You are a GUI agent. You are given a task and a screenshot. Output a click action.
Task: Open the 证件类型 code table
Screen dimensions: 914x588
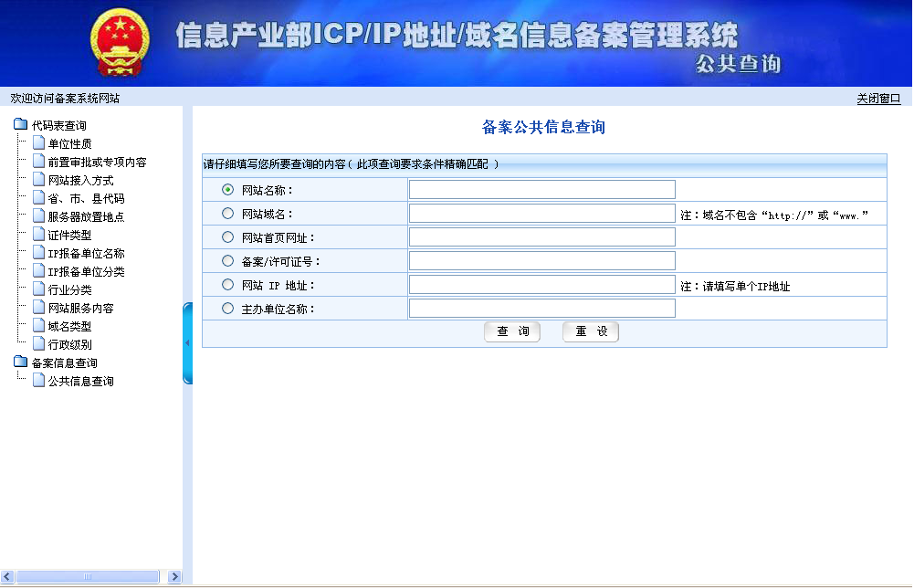[x=69, y=235]
